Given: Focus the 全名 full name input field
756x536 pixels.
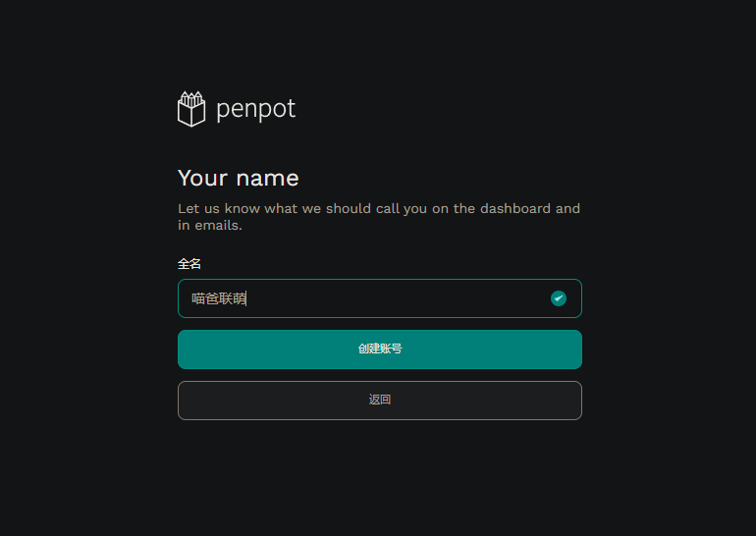Looking at the screenshot, I should point(380,298).
